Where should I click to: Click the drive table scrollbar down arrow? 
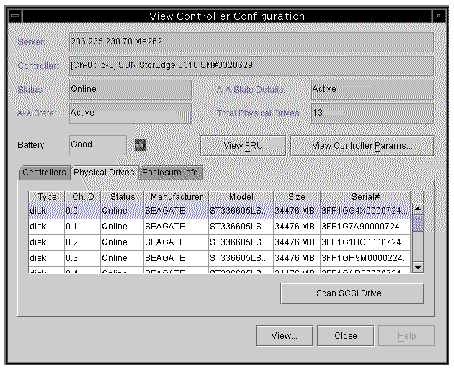coord(418,267)
